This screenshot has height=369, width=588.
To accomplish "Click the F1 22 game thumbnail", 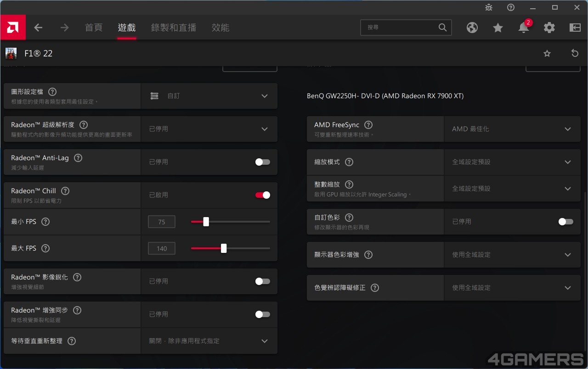I will click(11, 53).
